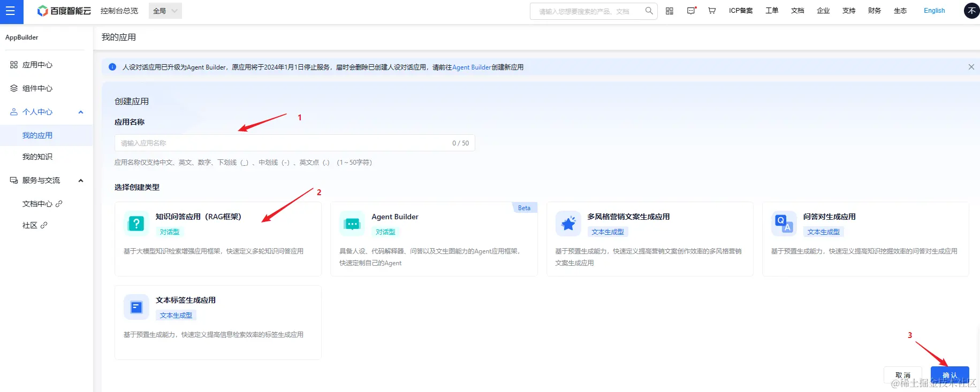This screenshot has width=980, height=392.
Task: Open the 全局 region dropdown
Action: [165, 11]
